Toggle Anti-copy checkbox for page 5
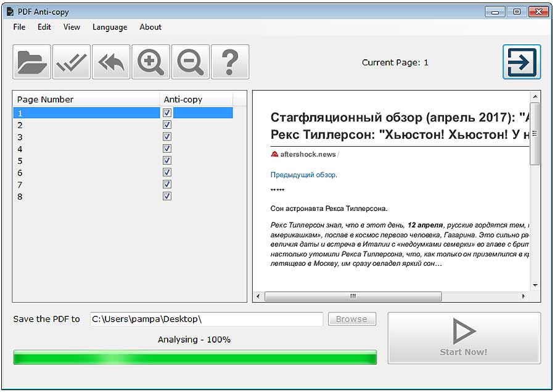 pyautogui.click(x=167, y=160)
